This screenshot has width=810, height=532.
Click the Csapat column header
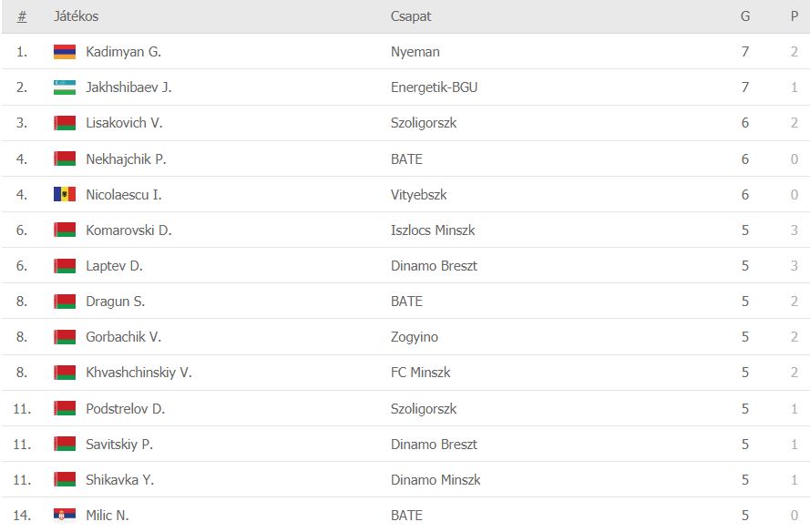[x=411, y=16]
